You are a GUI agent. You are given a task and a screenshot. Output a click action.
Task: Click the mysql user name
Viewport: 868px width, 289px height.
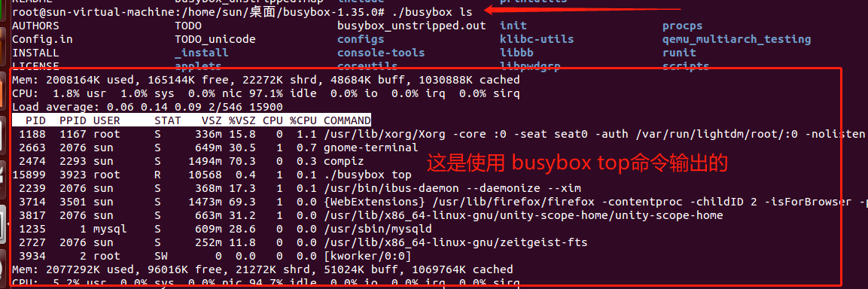[x=110, y=229]
